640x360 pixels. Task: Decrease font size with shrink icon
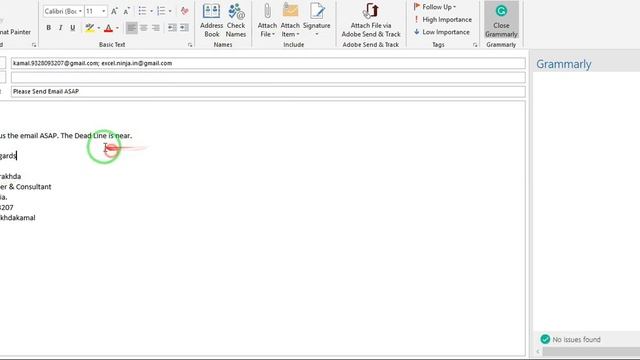pos(127,11)
